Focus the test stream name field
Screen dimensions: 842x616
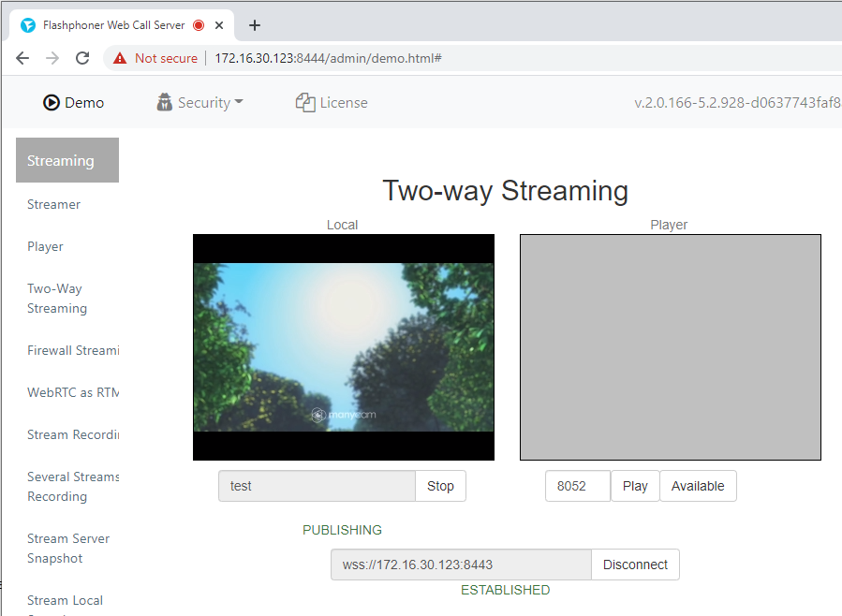point(317,486)
